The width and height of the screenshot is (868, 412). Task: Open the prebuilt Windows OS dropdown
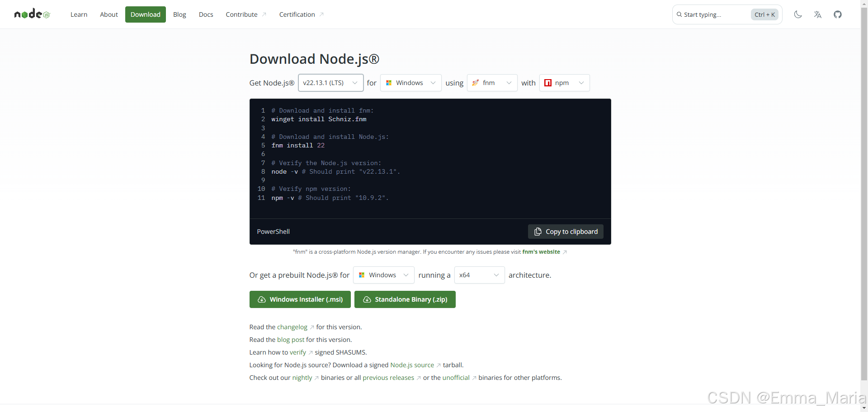[x=384, y=275]
